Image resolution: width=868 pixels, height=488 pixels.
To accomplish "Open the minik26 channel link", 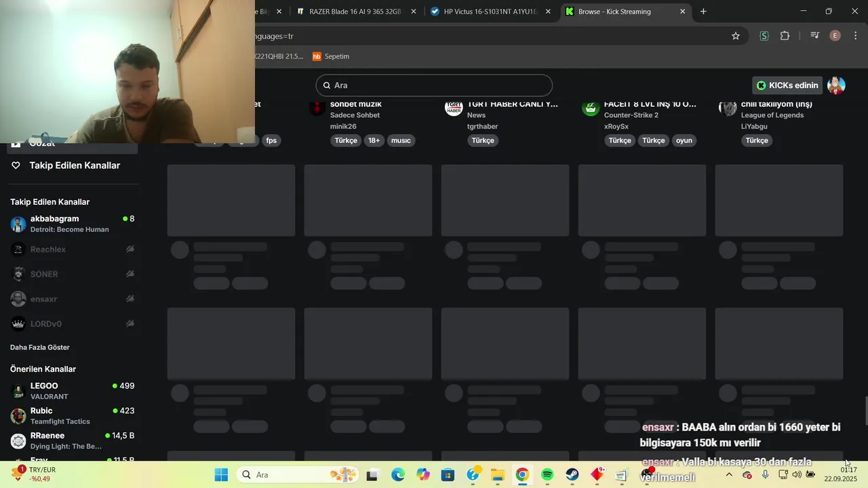I will coord(343,126).
